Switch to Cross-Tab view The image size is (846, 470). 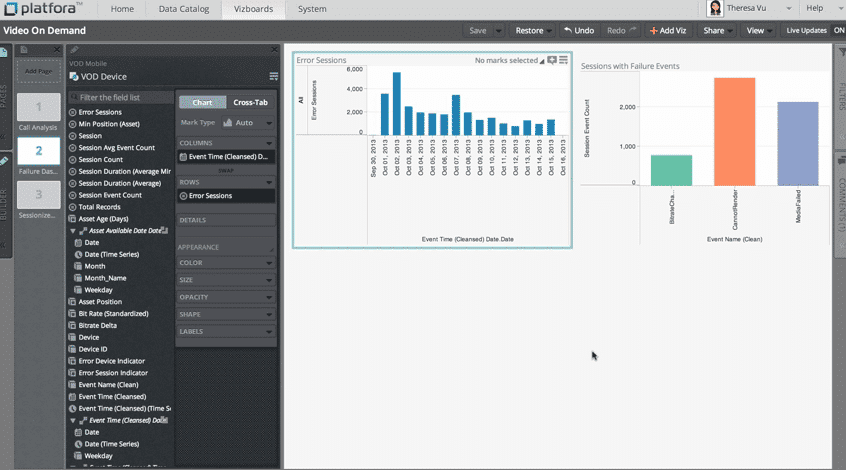pyautogui.click(x=250, y=102)
